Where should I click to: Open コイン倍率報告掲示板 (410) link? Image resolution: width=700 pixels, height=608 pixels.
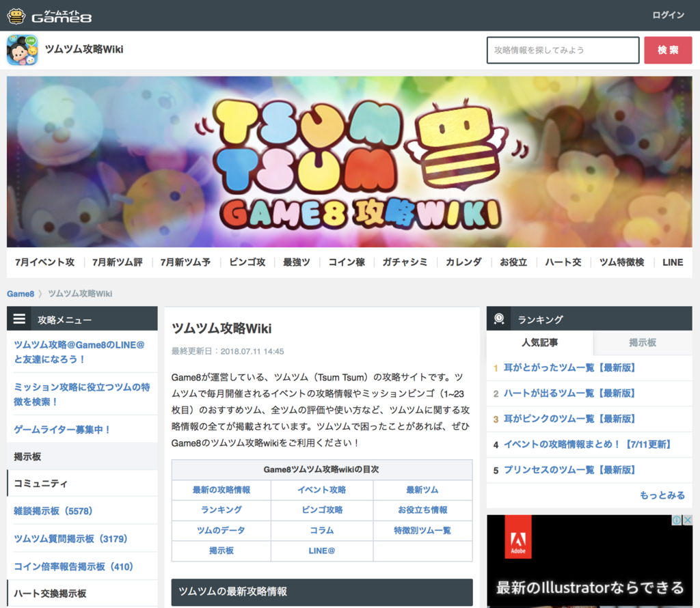point(74,566)
